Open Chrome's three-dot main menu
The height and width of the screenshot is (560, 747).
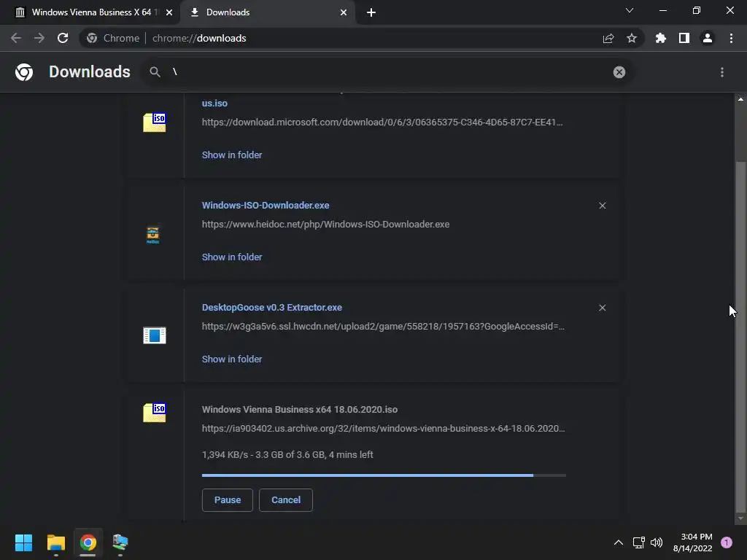tap(731, 38)
